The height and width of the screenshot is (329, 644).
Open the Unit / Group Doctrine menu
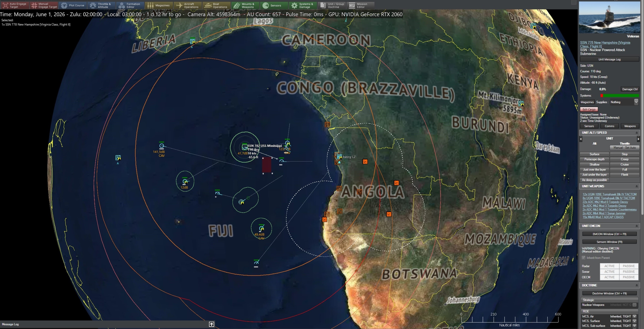point(332,5)
